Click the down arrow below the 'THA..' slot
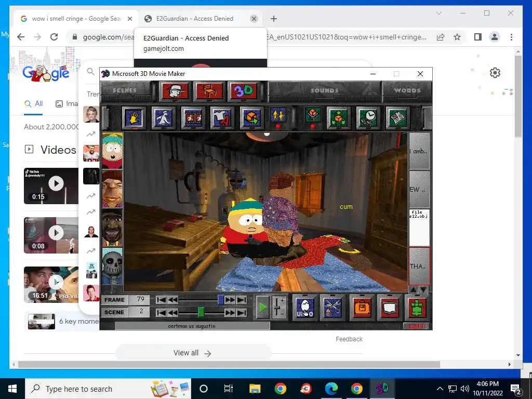The width and height of the screenshot is (532, 399). tap(424, 290)
